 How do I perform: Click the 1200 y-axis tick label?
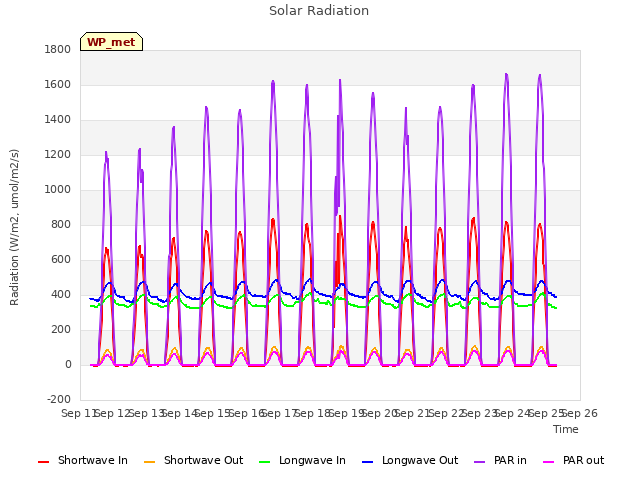coord(58,155)
